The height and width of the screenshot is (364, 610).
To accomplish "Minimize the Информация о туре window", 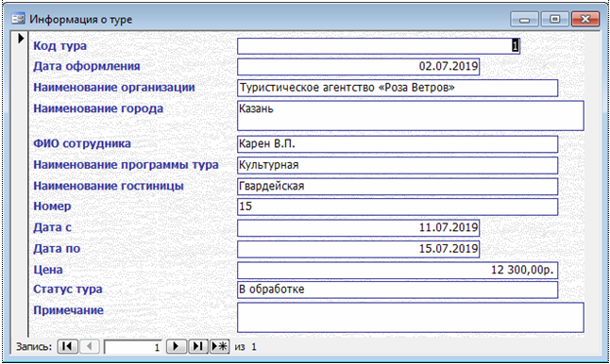I will (x=524, y=19).
